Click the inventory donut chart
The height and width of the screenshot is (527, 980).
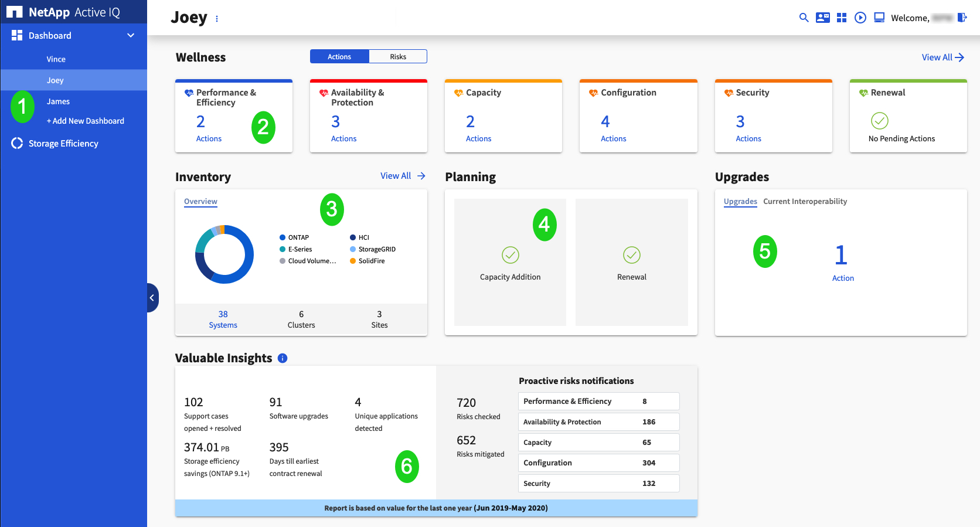coord(224,254)
